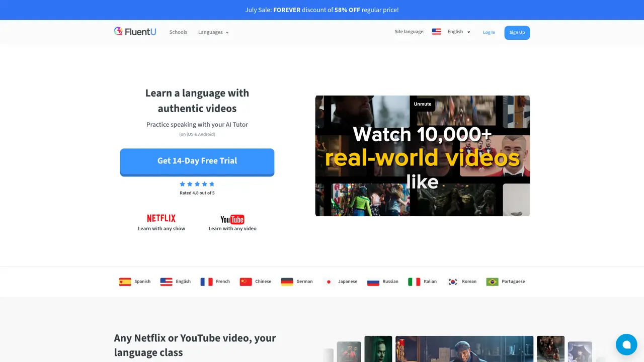This screenshot has width=644, height=362.
Task: Click the Chinese flag icon
Action: pos(246,282)
